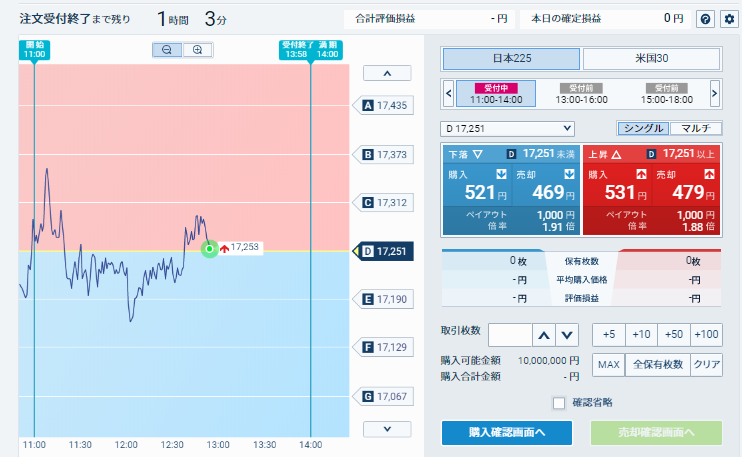The height and width of the screenshot is (457, 742).
Task: Select the 米国30 tab
Action: click(651, 59)
